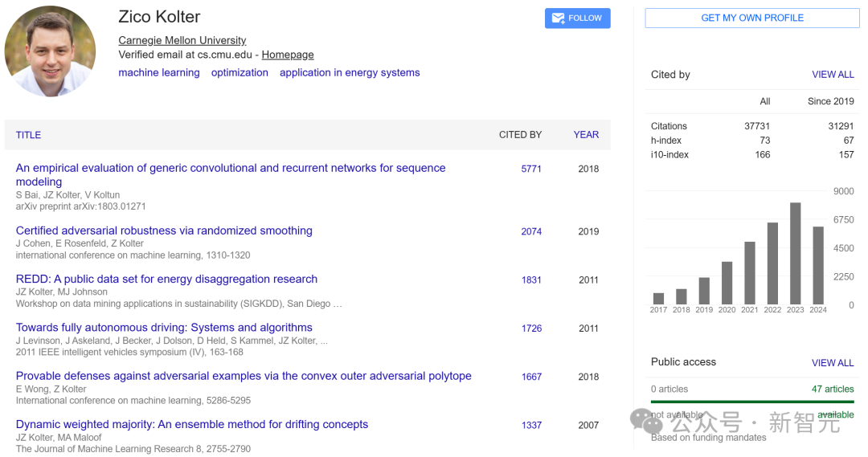
Task: Sort publications by Year column header
Action: 586,135
